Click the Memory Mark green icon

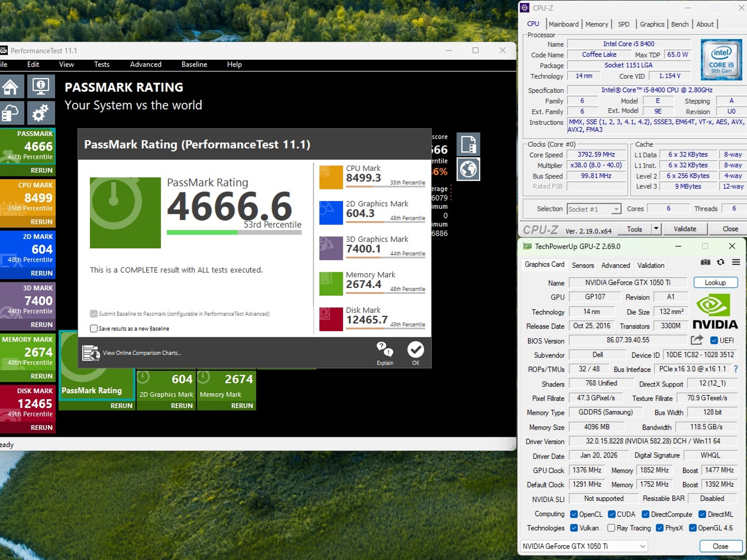click(x=331, y=283)
